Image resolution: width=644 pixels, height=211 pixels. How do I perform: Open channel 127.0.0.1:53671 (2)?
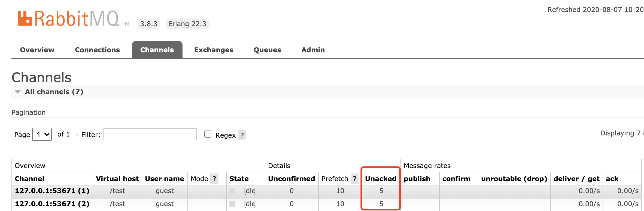tap(52, 204)
